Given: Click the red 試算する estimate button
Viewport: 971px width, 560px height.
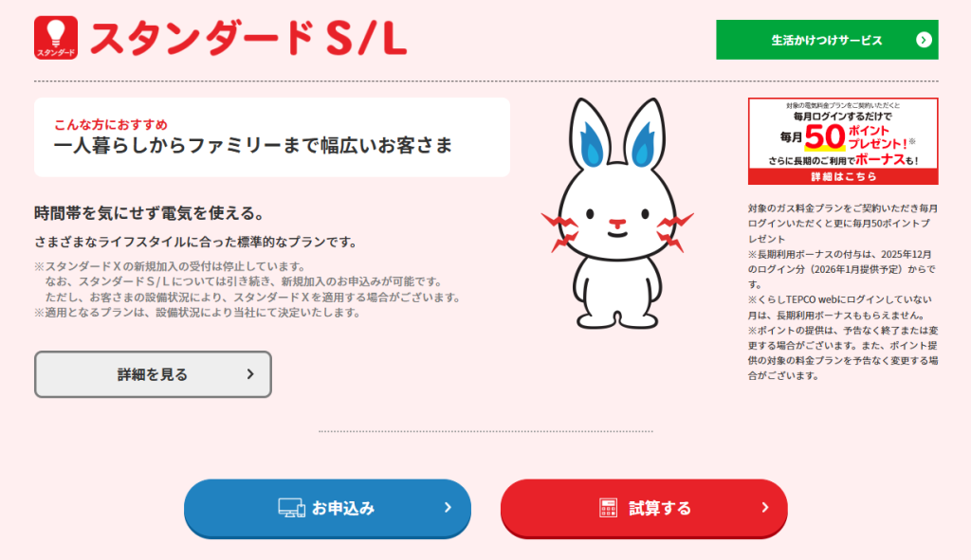Looking at the screenshot, I should [644, 508].
